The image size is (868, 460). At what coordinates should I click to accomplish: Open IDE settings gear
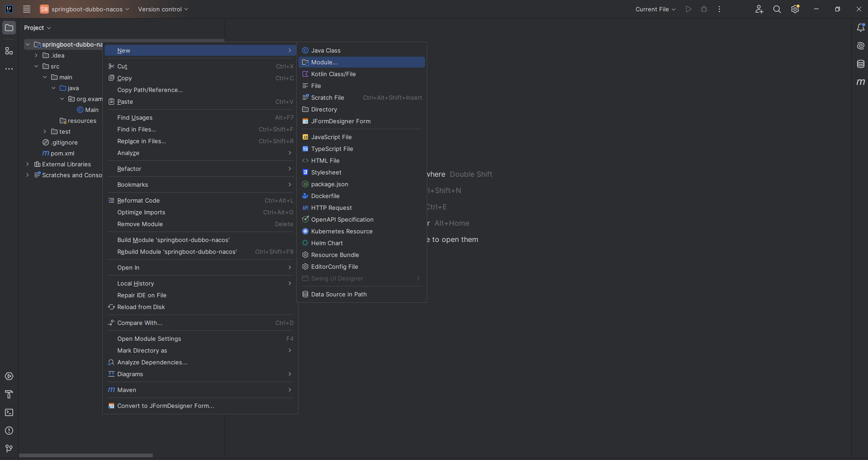coord(795,9)
